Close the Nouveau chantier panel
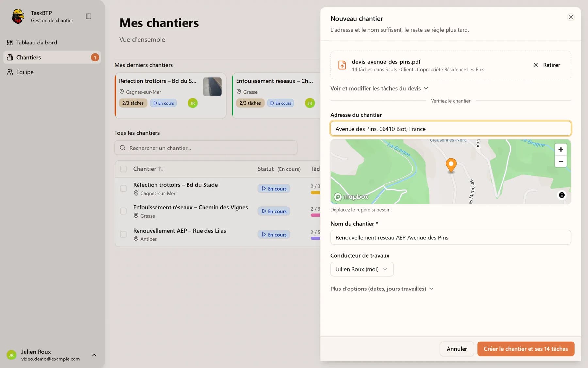Image resolution: width=588 pixels, height=368 pixels. coord(571,17)
